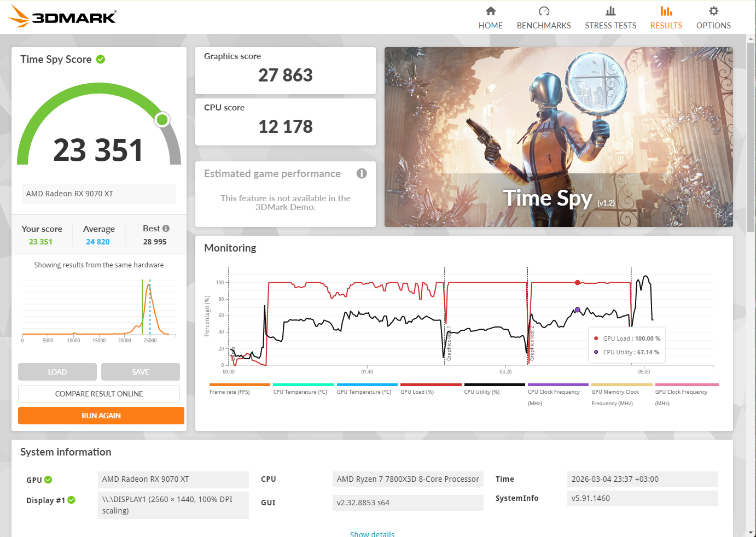Click the SAVE button
The height and width of the screenshot is (537, 756).
pyautogui.click(x=141, y=372)
